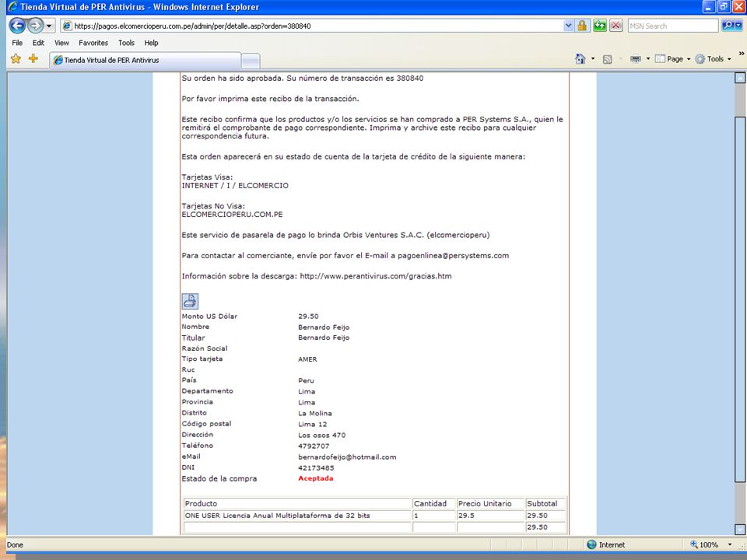Image resolution: width=747 pixels, height=560 pixels.
Task: Click the scrollbar up arrow
Action: click(x=740, y=78)
